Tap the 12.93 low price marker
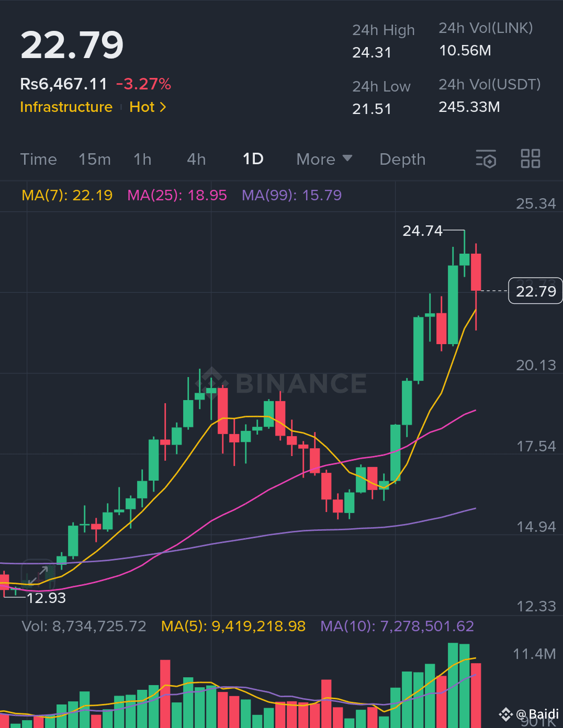The height and width of the screenshot is (728, 563). 46,598
